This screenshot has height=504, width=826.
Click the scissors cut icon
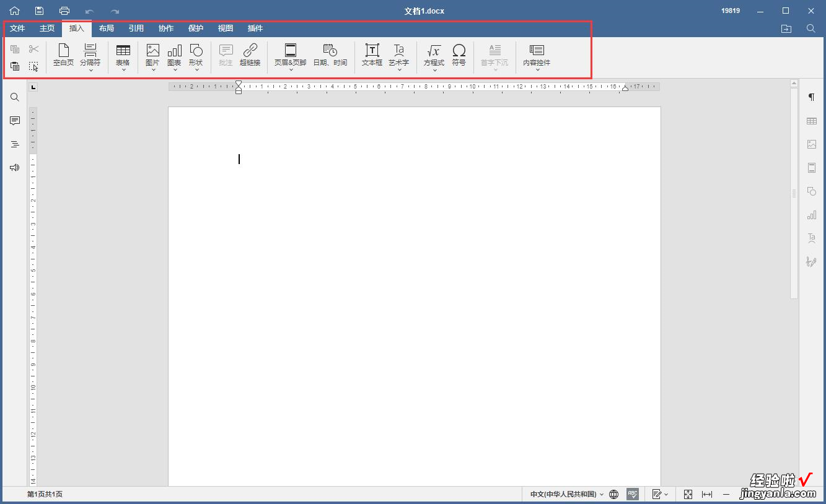34,49
